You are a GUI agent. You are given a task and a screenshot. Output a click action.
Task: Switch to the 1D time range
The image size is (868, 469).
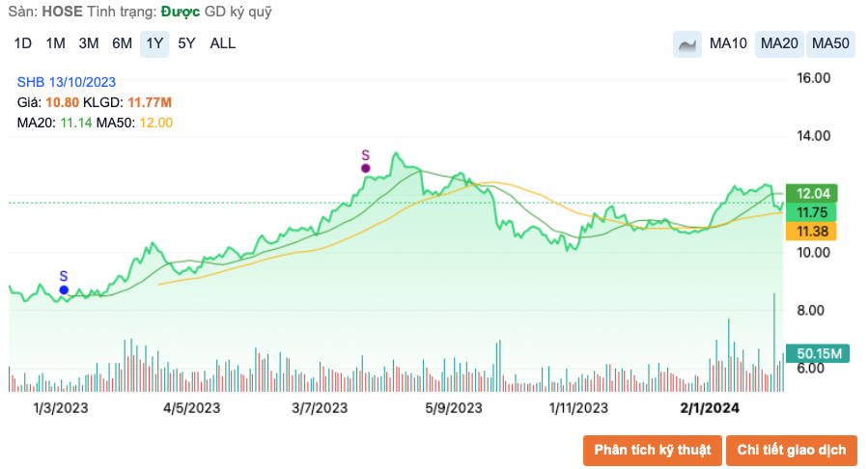click(x=23, y=43)
